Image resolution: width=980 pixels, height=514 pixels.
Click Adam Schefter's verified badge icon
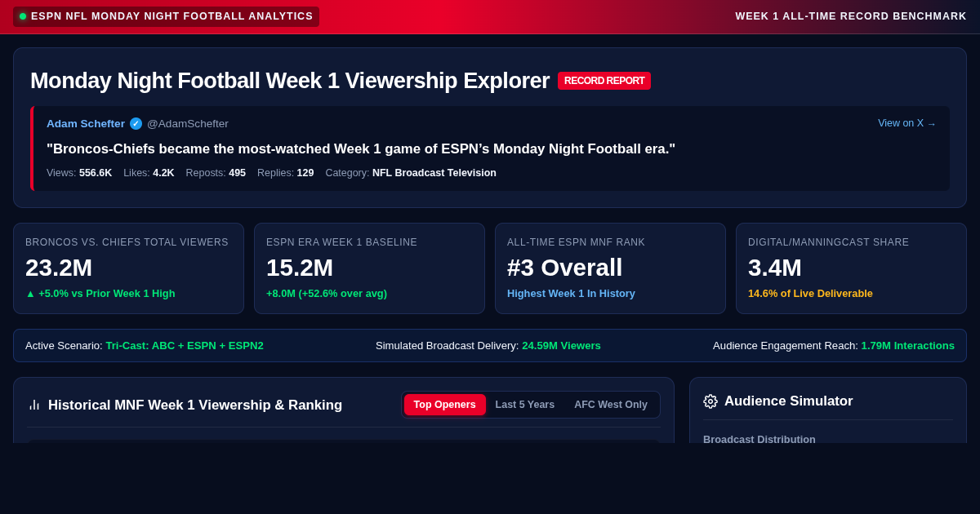(x=136, y=123)
